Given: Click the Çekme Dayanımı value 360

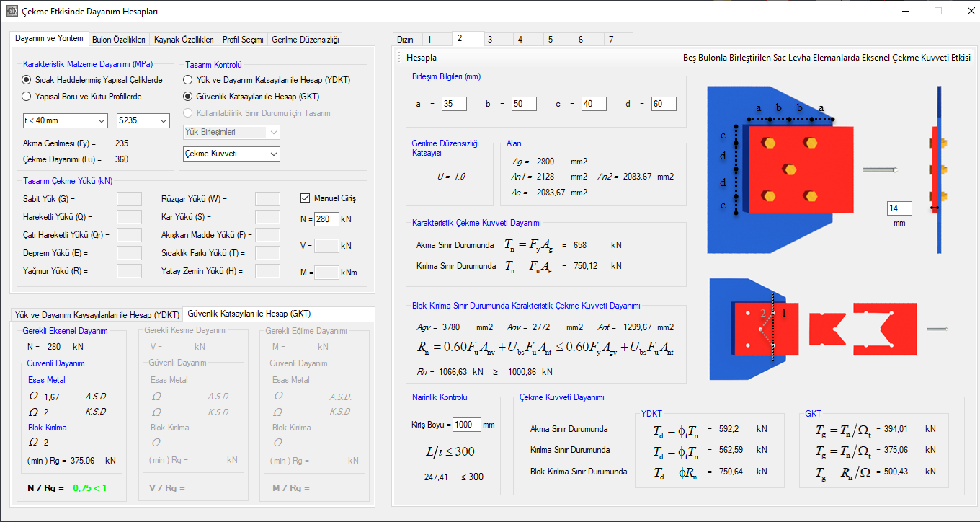Looking at the screenshot, I should pyautogui.click(x=122, y=159).
